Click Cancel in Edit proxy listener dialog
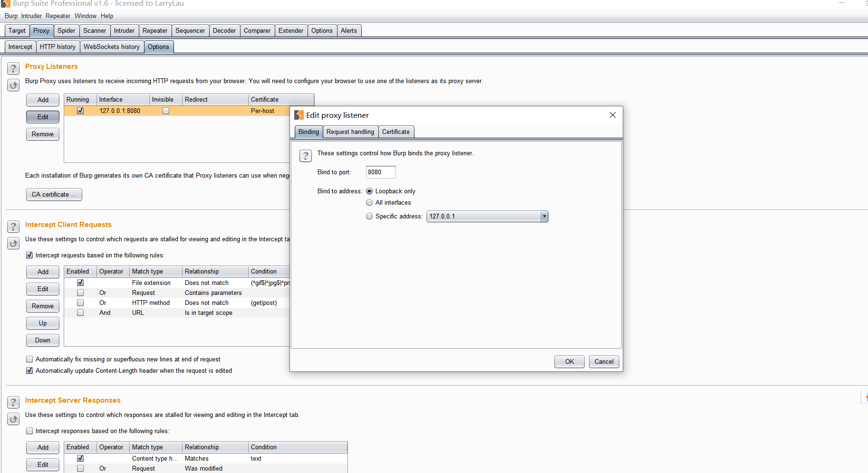 604,361
